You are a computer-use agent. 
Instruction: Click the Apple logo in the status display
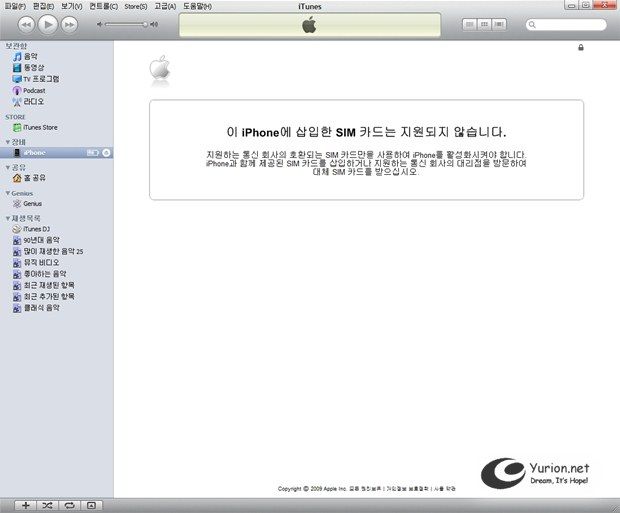[x=309, y=25]
